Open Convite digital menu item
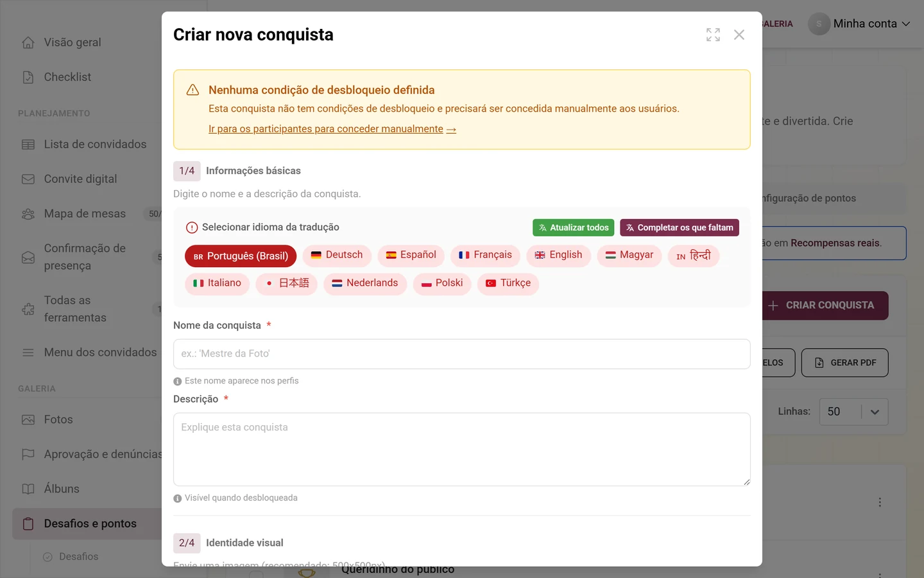 (80, 179)
